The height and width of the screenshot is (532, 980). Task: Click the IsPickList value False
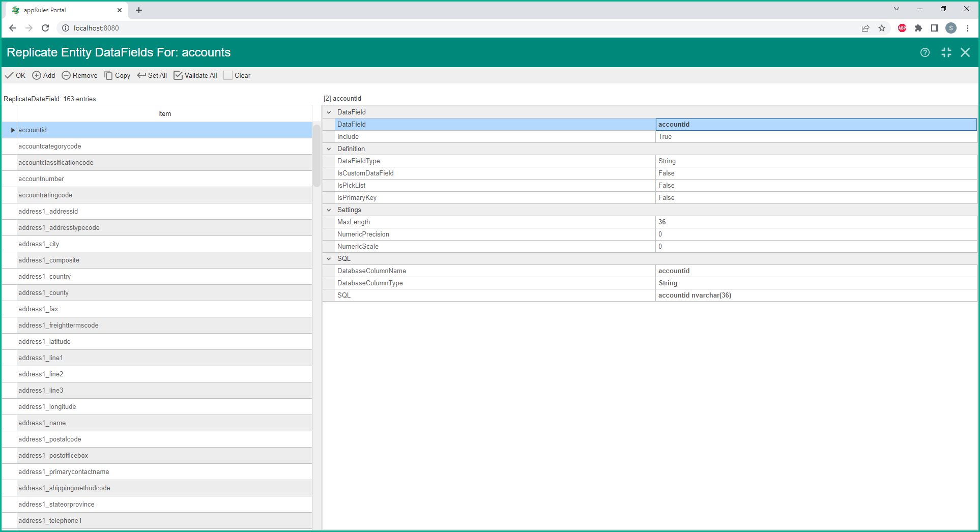(816, 185)
